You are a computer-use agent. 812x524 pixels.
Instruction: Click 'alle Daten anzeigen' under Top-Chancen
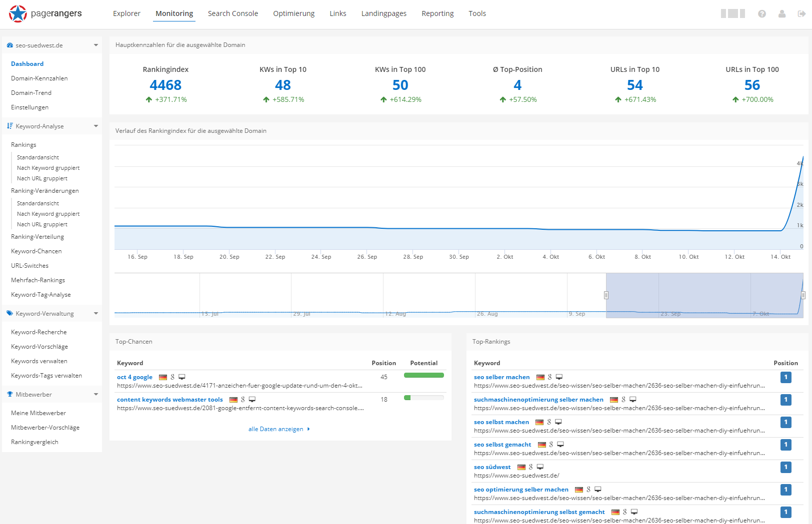[x=276, y=429]
